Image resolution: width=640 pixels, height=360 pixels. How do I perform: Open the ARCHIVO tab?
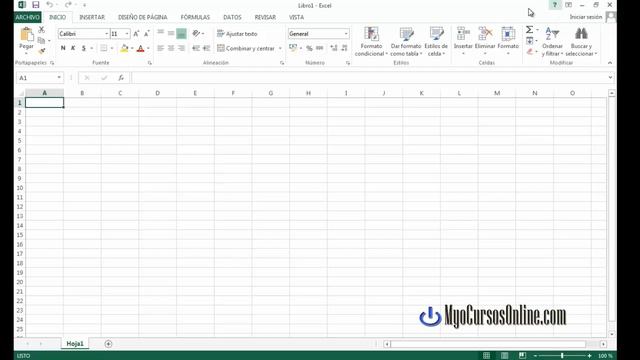coord(27,17)
